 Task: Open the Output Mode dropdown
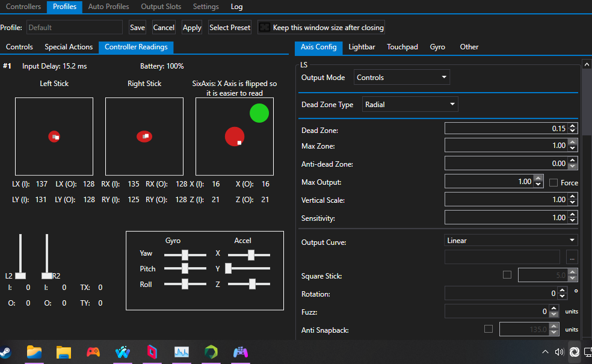coord(401,77)
